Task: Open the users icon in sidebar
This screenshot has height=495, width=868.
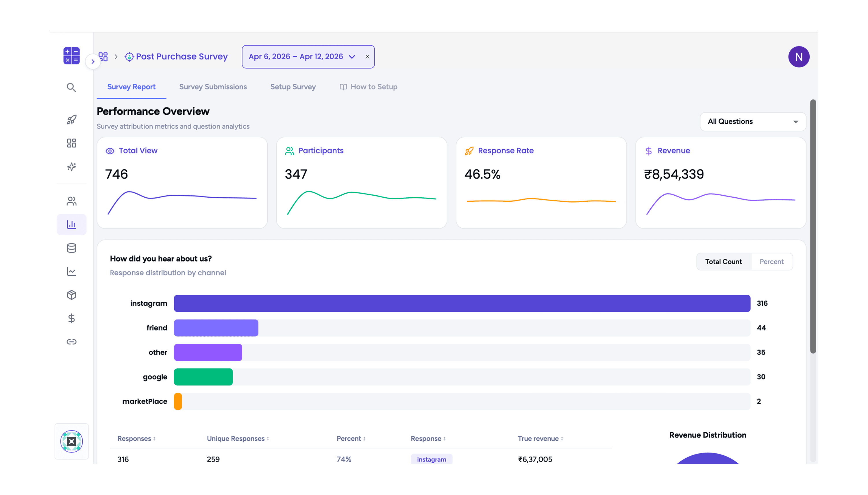Action: point(71,201)
